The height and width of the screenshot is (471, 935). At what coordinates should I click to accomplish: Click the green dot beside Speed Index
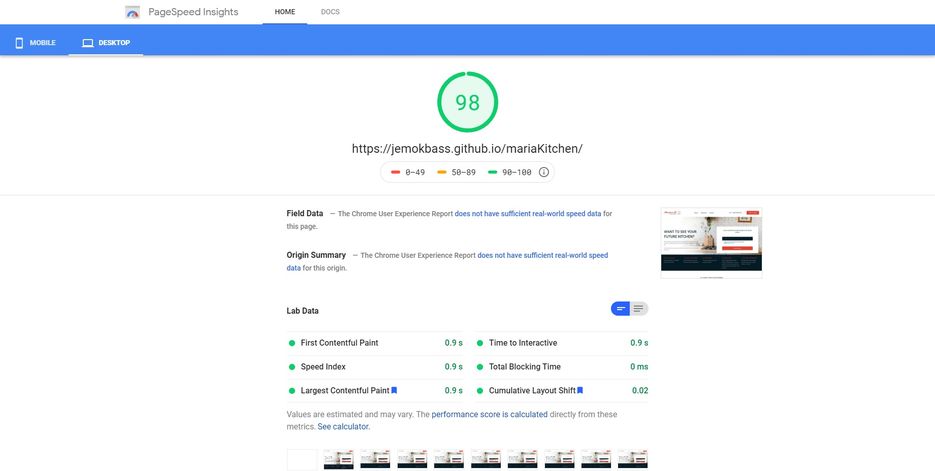click(x=292, y=367)
